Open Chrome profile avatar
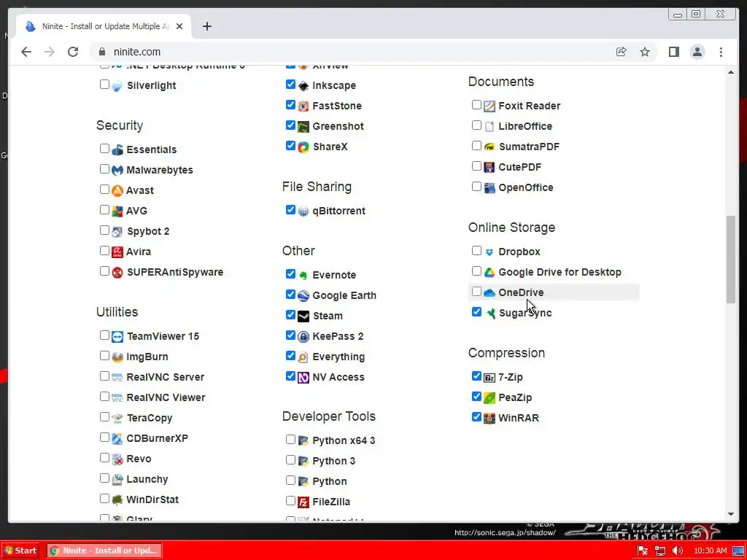 (697, 52)
